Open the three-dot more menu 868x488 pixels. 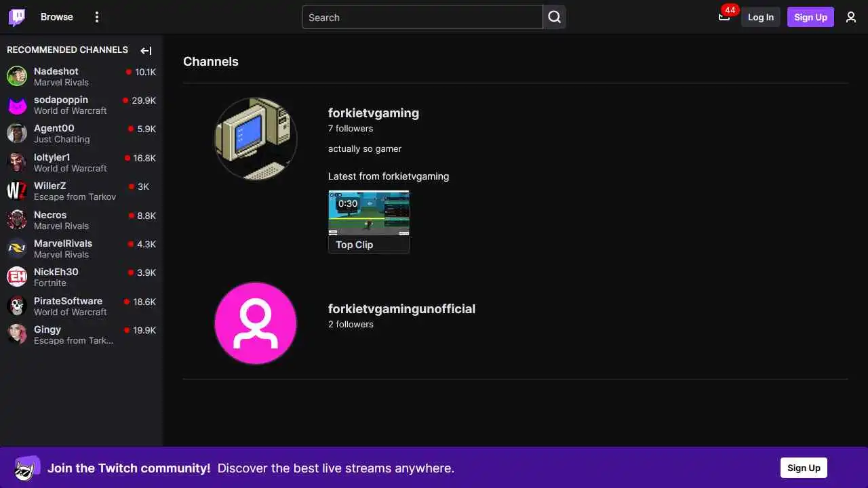[x=97, y=17]
